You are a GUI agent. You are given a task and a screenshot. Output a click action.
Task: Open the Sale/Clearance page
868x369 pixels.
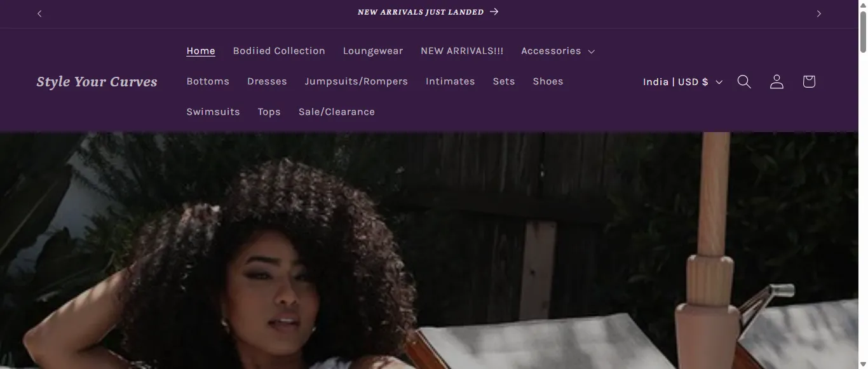click(337, 112)
